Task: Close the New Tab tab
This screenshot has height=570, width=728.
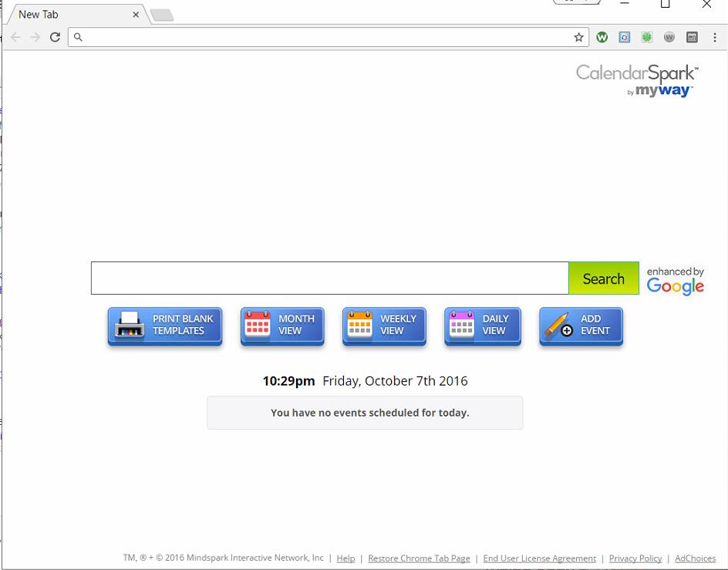Action: point(136,15)
